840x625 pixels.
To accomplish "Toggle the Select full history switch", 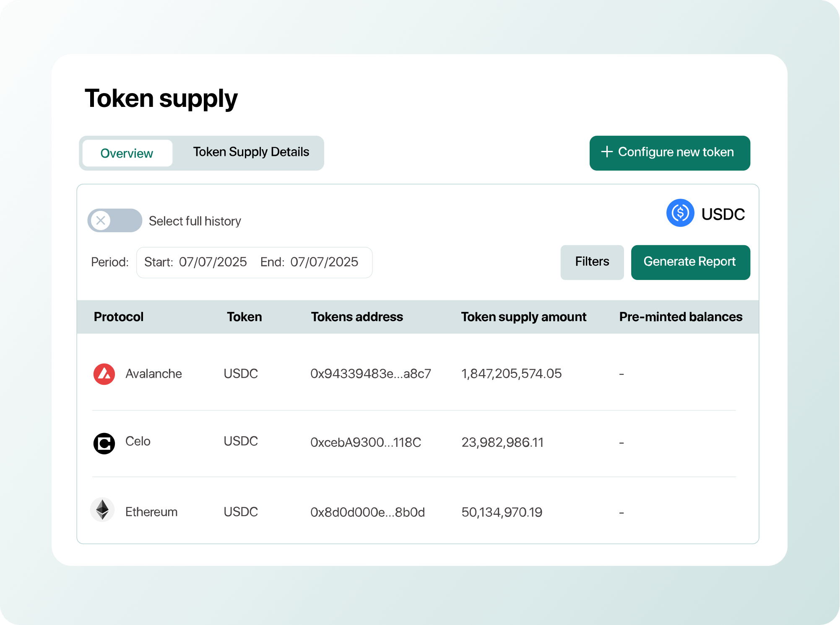I will 114,220.
